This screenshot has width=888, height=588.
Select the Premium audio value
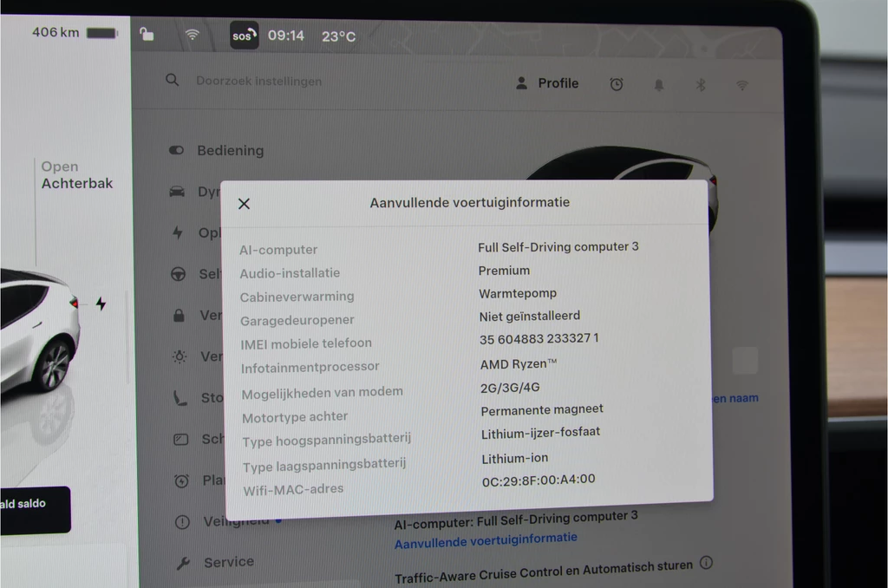click(x=504, y=271)
